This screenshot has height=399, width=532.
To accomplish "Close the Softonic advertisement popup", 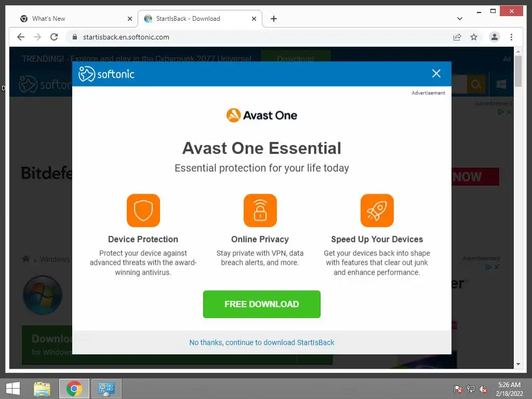I will tap(436, 73).
